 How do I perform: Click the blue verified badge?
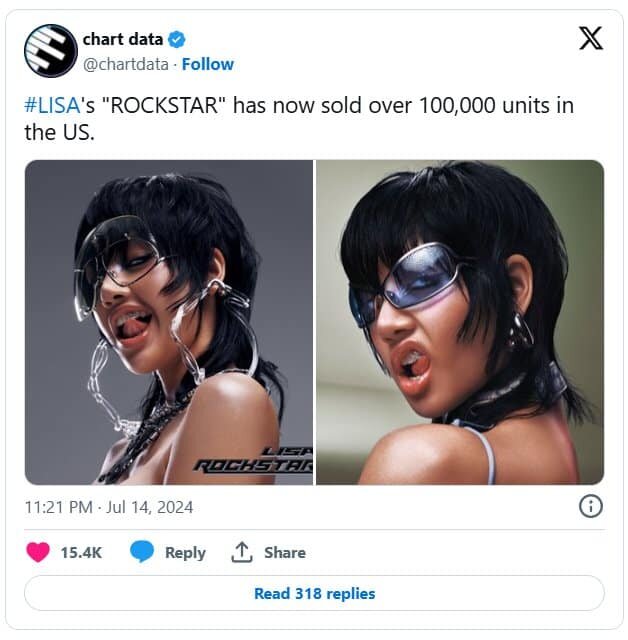click(x=177, y=40)
